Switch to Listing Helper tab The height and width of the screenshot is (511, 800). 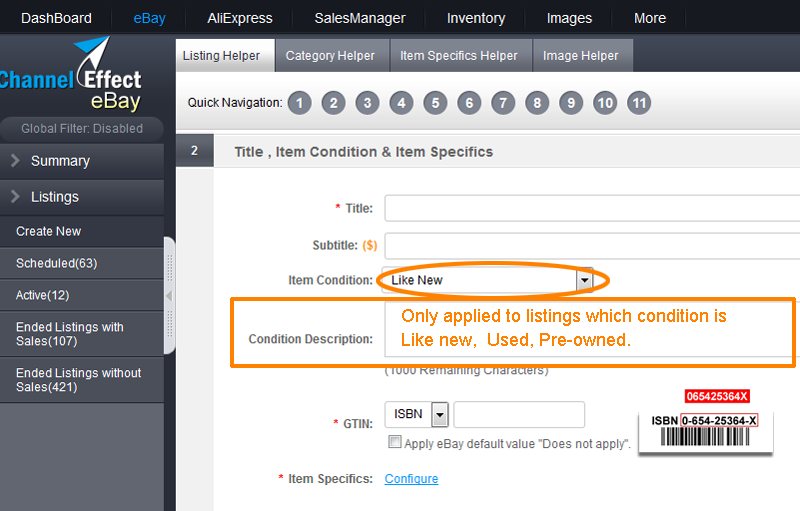(225, 56)
